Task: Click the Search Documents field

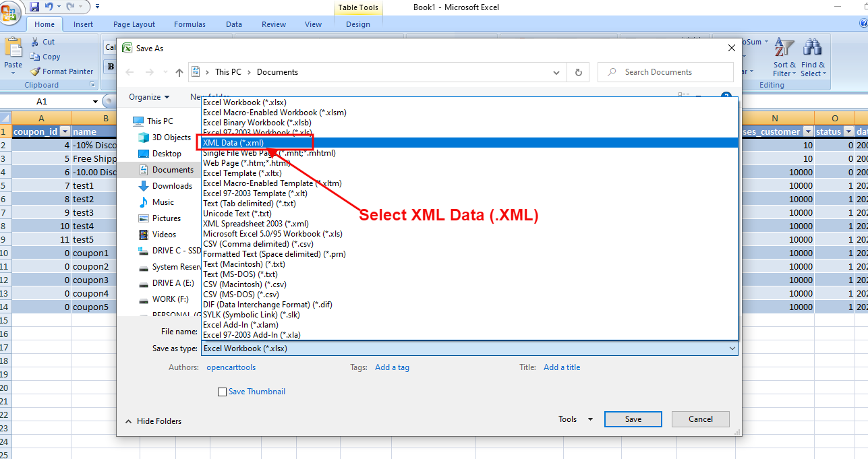Action: click(x=666, y=72)
